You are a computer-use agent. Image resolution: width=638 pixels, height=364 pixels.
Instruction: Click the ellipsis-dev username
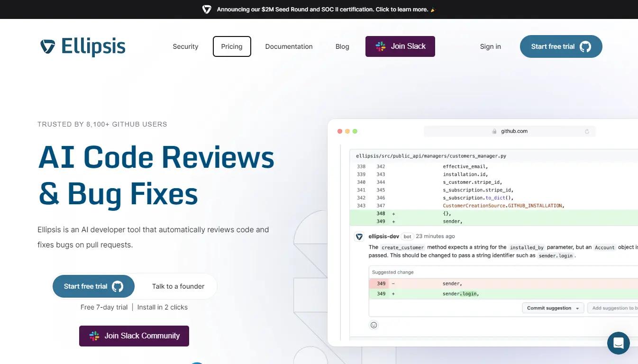384,236
